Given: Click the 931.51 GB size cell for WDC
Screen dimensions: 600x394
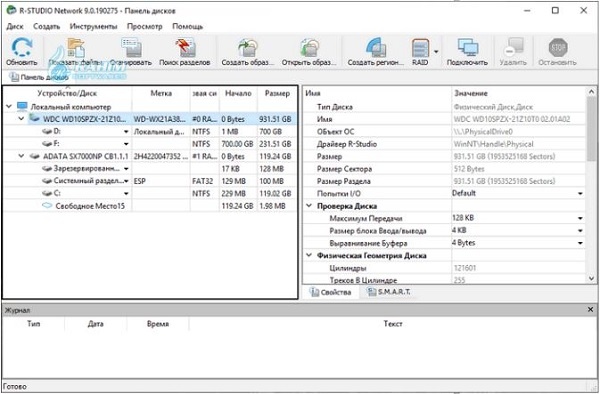Looking at the screenshot, I should [275, 119].
